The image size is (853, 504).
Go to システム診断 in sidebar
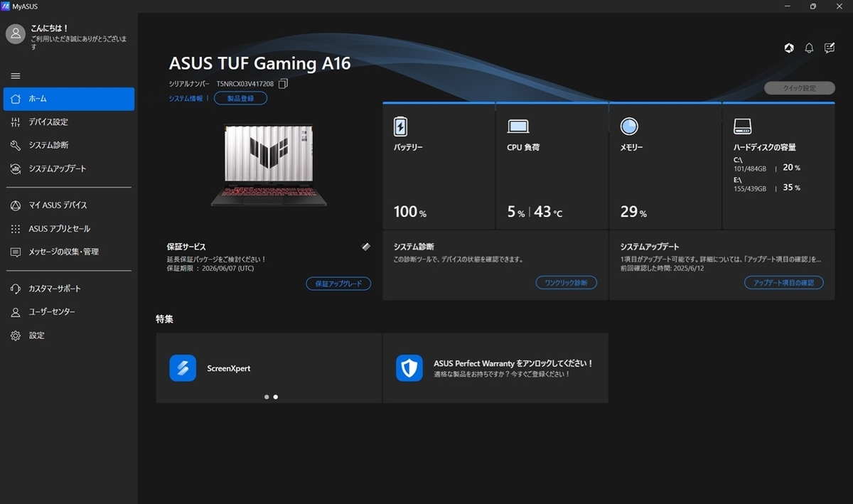coord(69,145)
